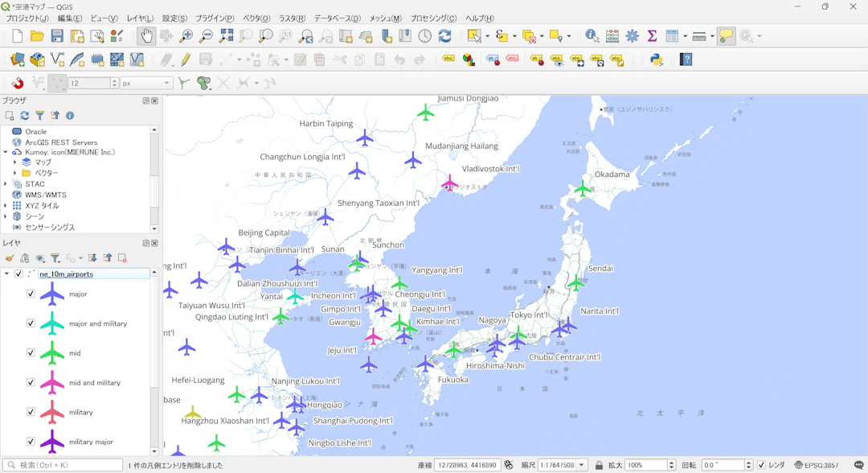Image resolution: width=868 pixels, height=473 pixels.
Task: Click the Zoom In magnifier tool
Action: click(186, 36)
